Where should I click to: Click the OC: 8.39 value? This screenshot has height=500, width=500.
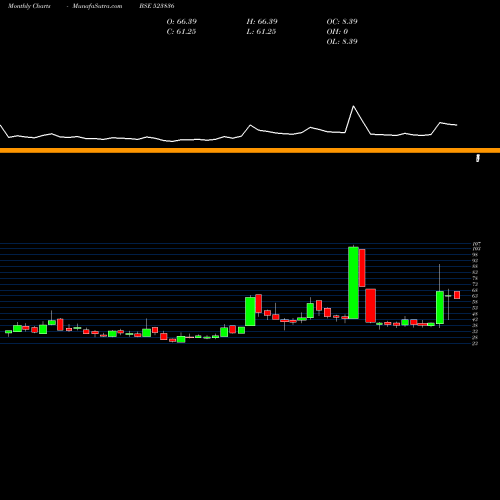pos(342,21)
